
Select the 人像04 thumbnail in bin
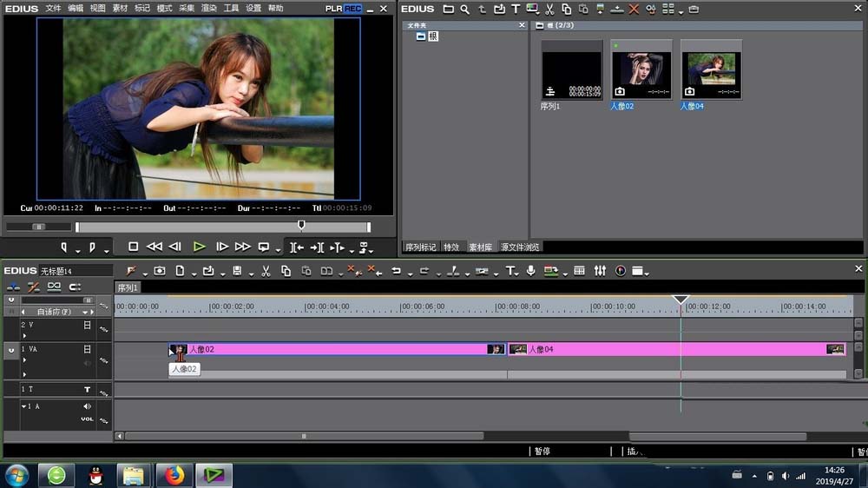[x=711, y=69]
